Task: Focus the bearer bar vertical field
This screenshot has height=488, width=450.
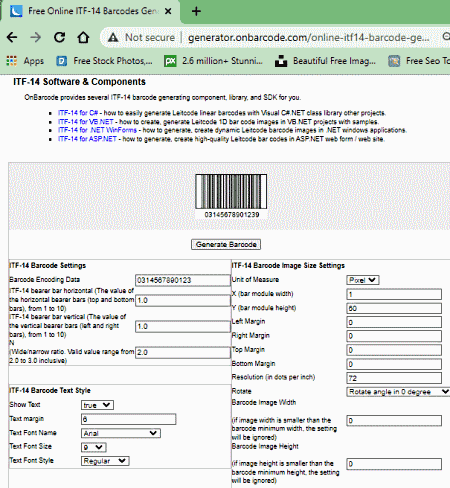Action: (183, 326)
